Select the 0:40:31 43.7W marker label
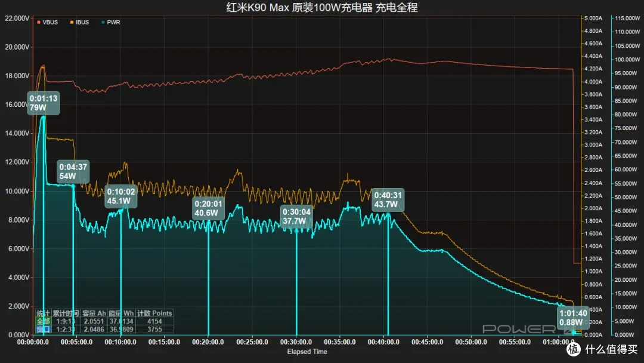This screenshot has width=644, height=363. [x=388, y=200]
